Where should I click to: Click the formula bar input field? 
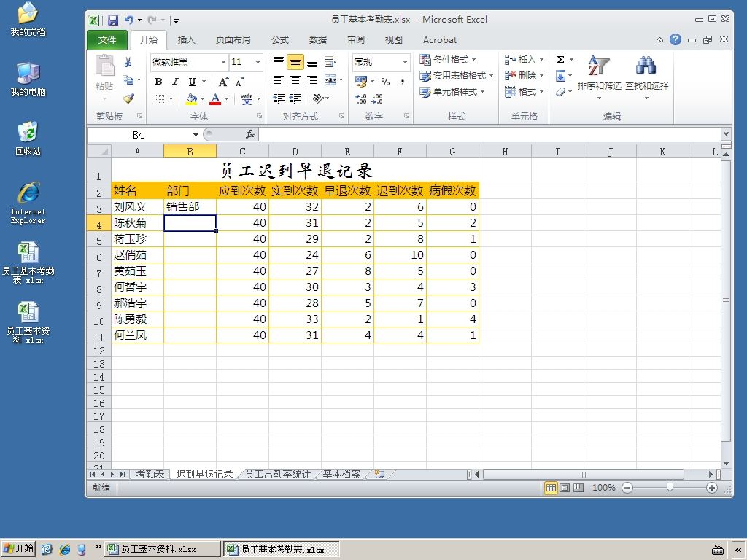click(489, 135)
